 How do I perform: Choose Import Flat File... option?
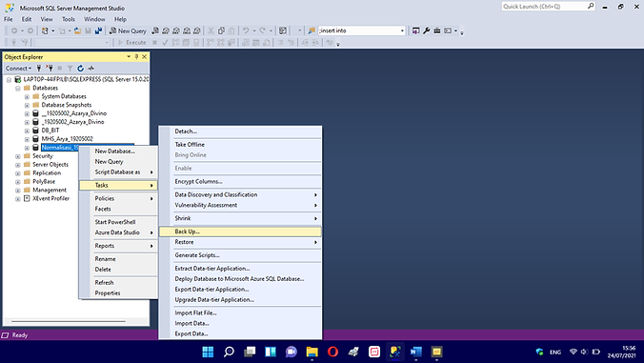coord(240,313)
